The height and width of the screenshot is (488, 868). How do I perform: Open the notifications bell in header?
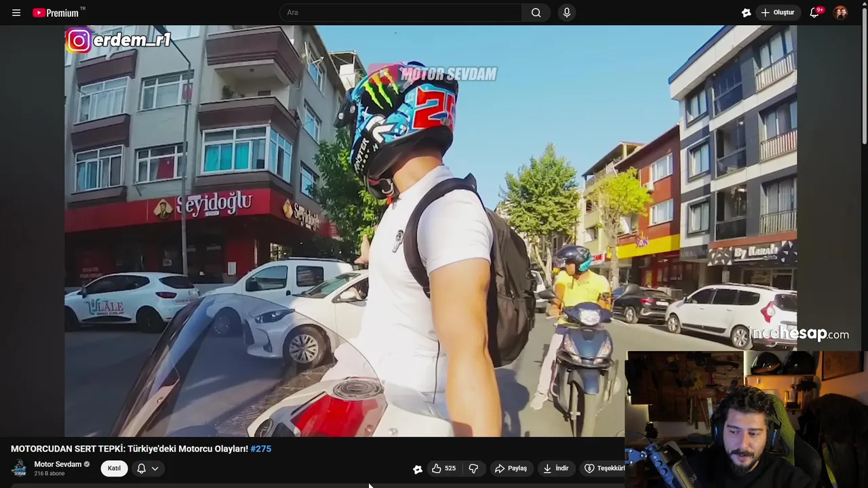tap(814, 13)
